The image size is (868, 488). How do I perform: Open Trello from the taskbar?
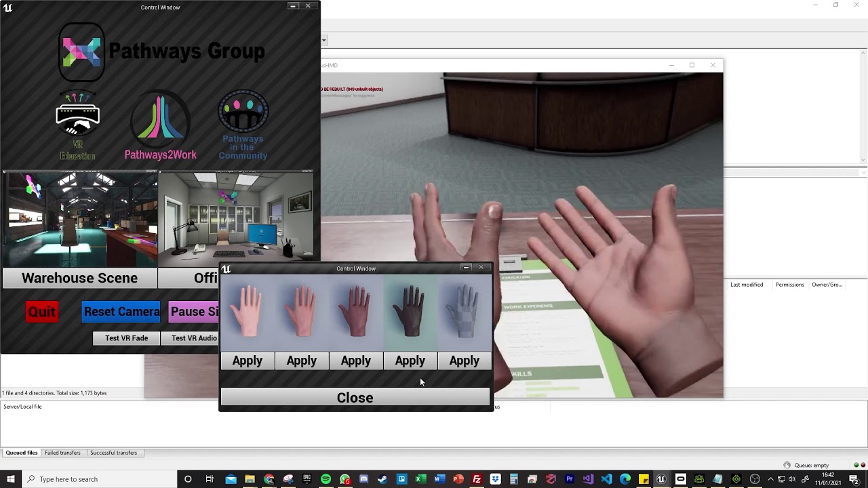pyautogui.click(x=401, y=479)
